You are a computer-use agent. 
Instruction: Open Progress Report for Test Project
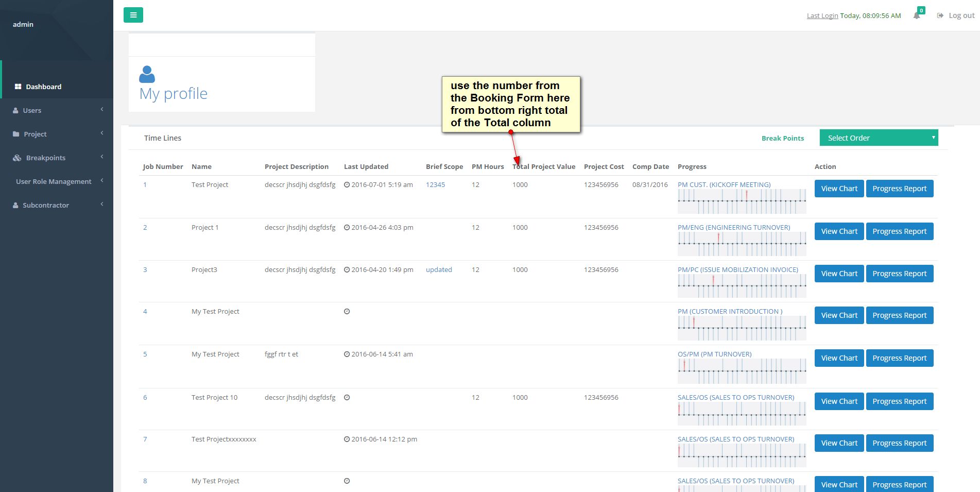click(900, 189)
